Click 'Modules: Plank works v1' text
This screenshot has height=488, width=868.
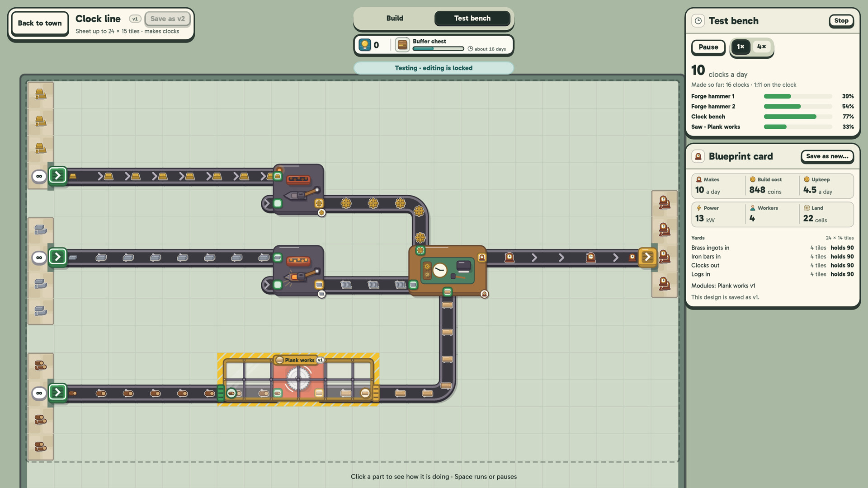point(723,286)
